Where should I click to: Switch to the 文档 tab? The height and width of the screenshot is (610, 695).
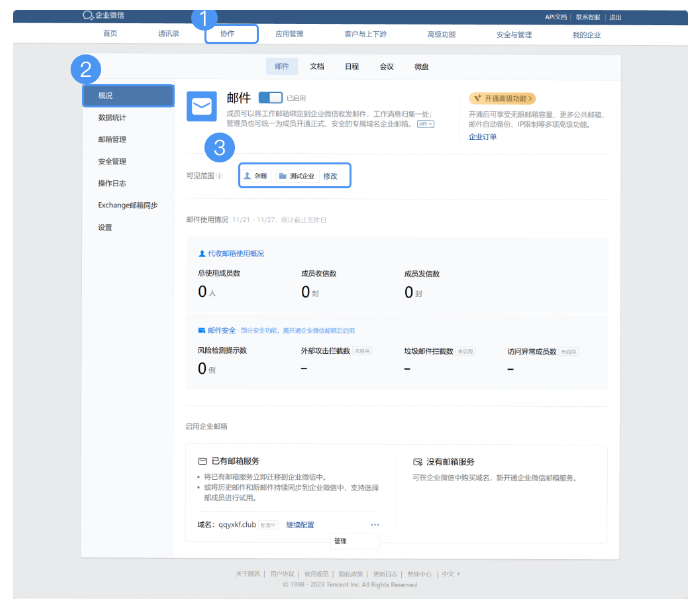pyautogui.click(x=317, y=66)
